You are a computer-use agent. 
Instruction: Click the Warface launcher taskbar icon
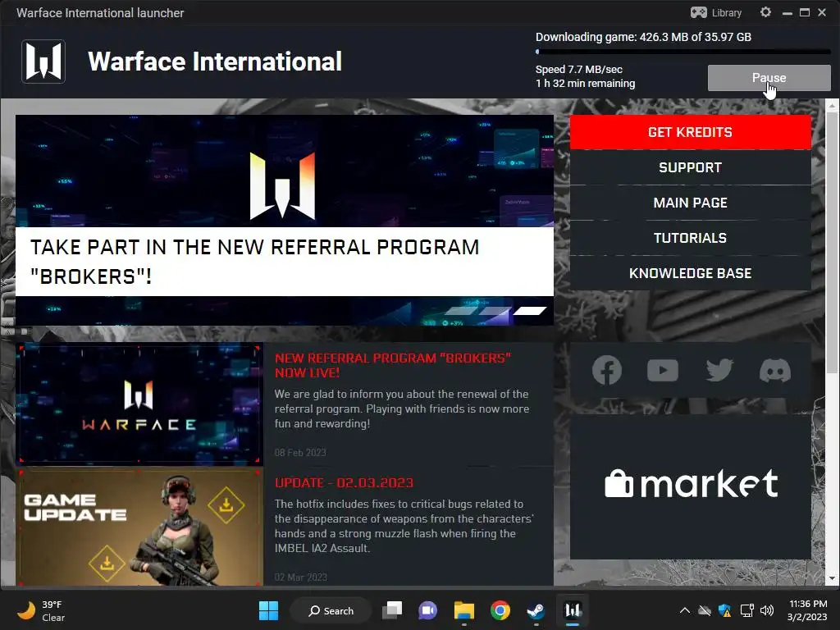point(573,610)
